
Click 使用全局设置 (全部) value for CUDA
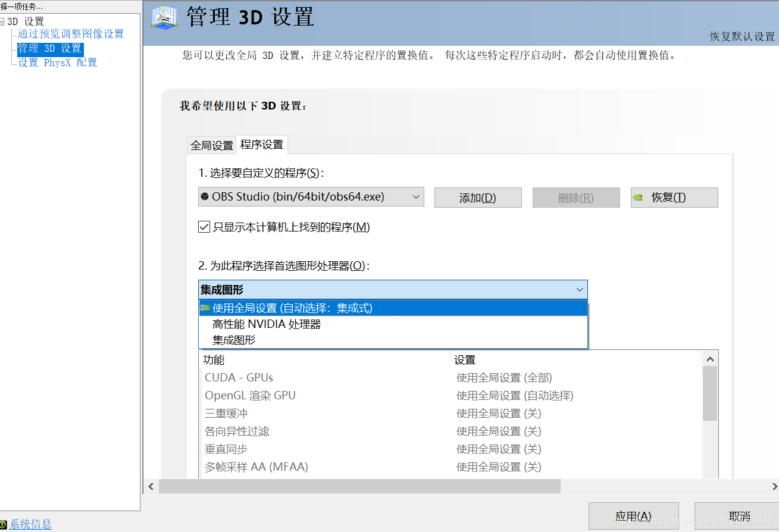point(504,378)
